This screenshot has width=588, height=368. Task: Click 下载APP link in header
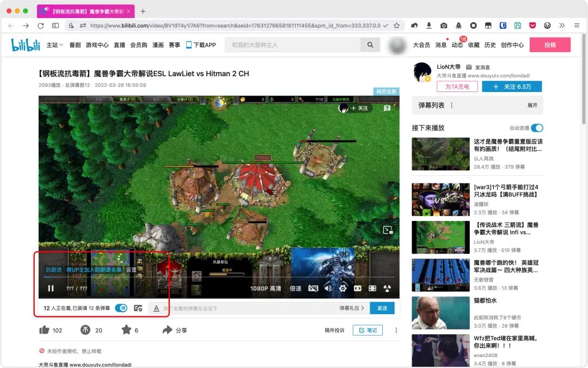(x=201, y=45)
